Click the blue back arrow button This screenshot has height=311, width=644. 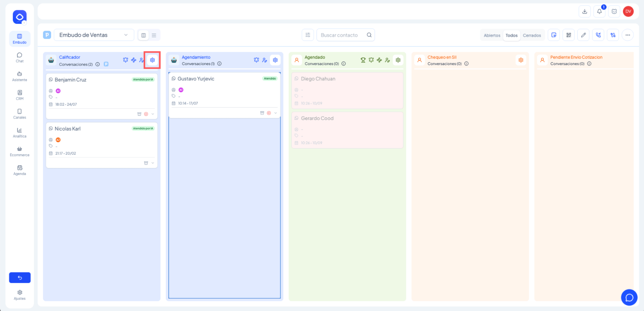click(20, 277)
